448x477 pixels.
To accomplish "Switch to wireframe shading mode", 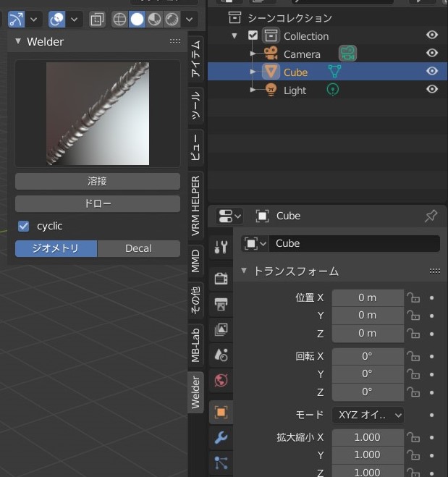I will (119, 20).
